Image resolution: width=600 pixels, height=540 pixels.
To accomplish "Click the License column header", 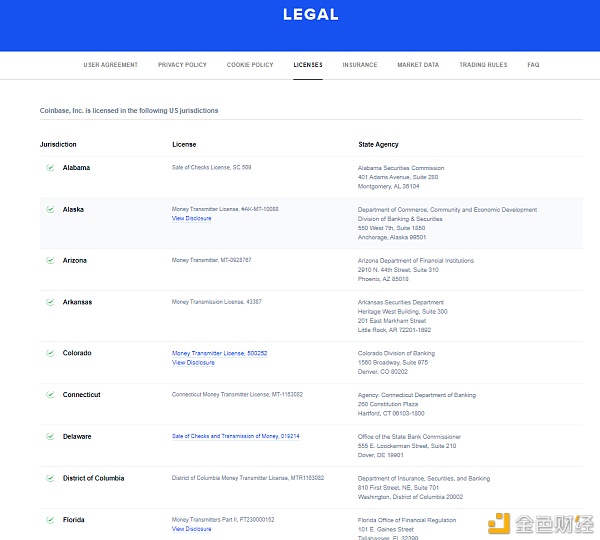I will [x=184, y=144].
